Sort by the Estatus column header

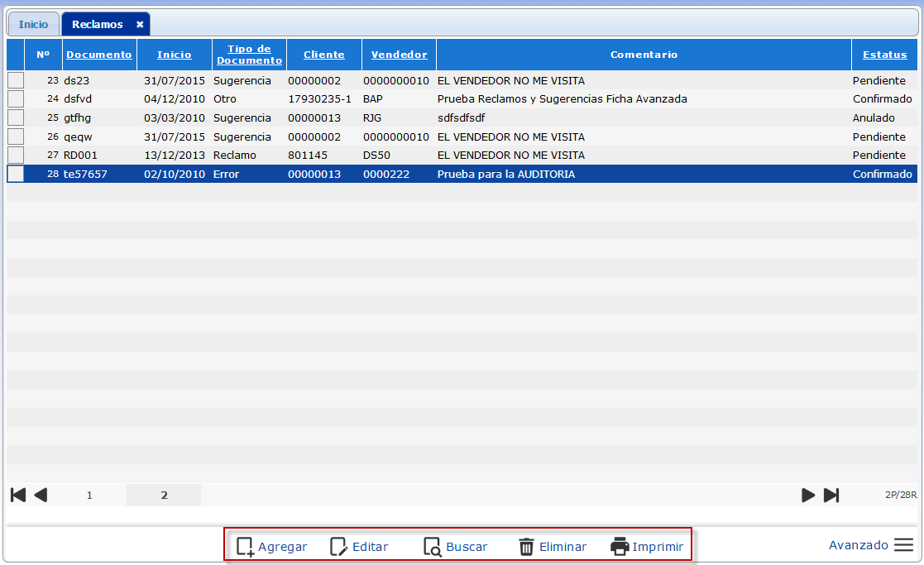point(884,55)
